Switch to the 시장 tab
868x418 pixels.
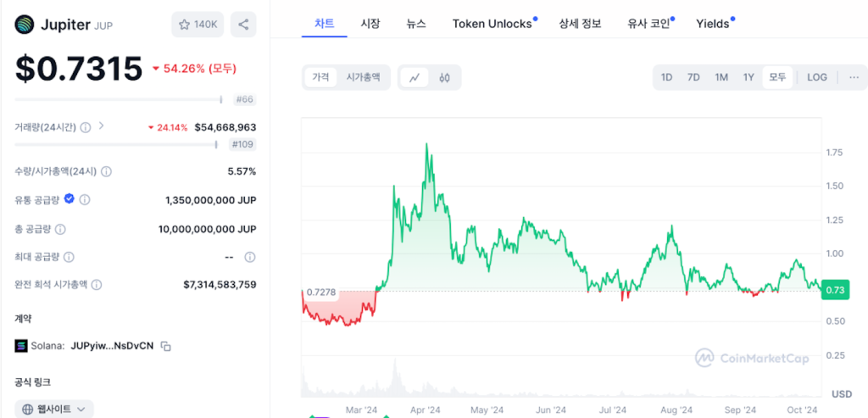(x=370, y=24)
